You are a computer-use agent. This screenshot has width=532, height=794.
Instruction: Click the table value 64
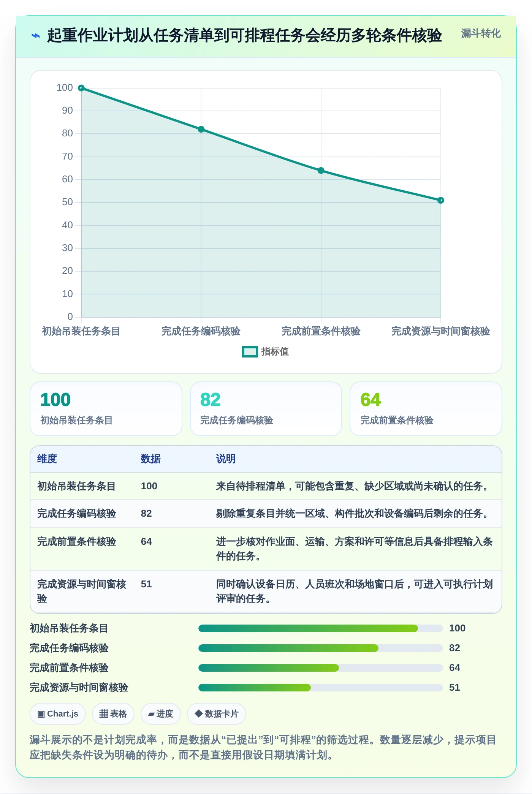146,542
